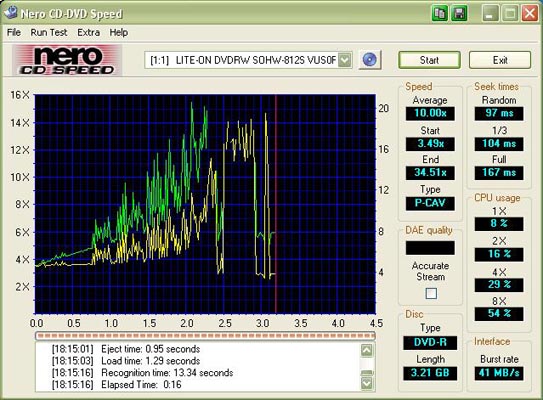Click the DVD-R disc type value

pyautogui.click(x=430, y=343)
